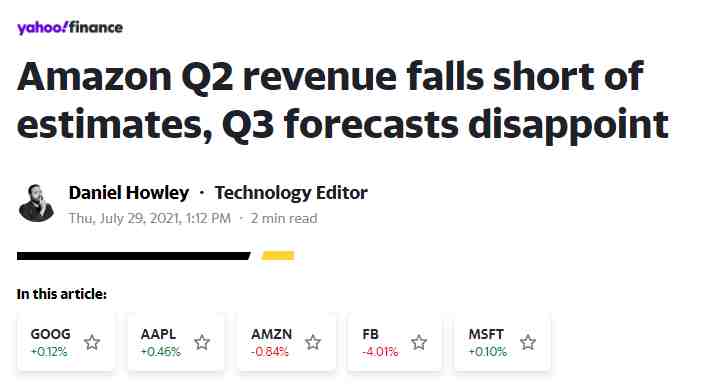Open the GOOG ticker symbol
Viewport: 726px width, 389px height.
pos(50,334)
